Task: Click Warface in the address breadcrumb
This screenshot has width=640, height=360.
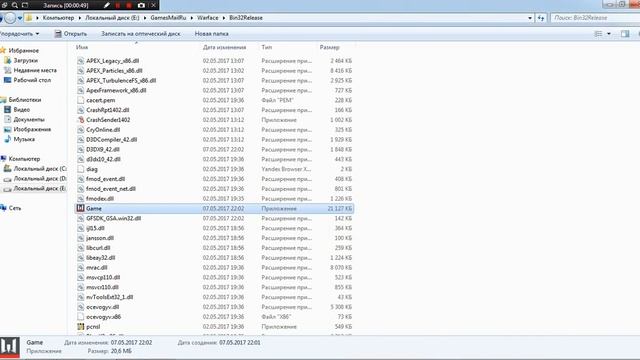Action: (x=208, y=18)
